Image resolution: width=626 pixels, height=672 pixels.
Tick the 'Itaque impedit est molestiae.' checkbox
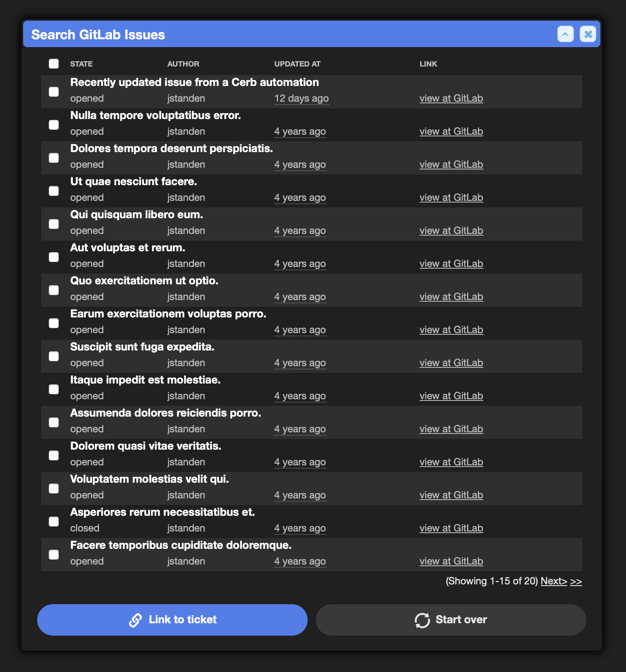click(54, 389)
